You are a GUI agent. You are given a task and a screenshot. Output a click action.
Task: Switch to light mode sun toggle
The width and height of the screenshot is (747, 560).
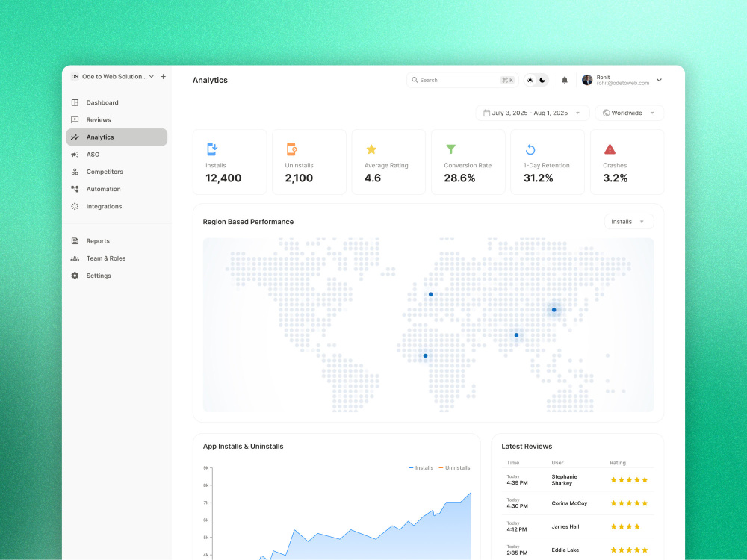[530, 80]
